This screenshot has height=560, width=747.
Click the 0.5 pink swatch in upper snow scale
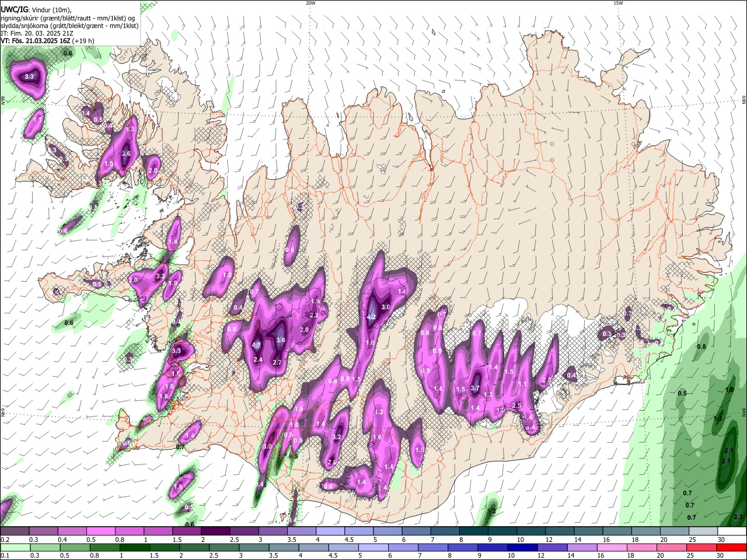(100, 531)
